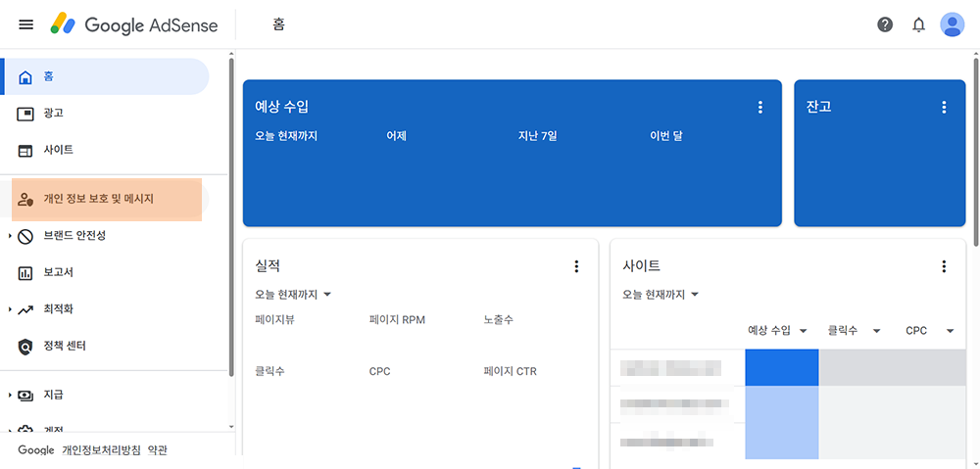
Task: Open 예상 수입 card three-dot menu
Action: pos(760,108)
